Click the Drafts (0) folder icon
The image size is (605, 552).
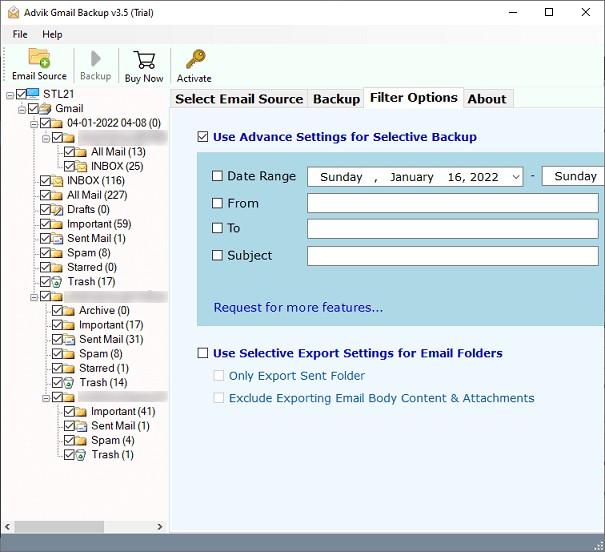point(57,209)
